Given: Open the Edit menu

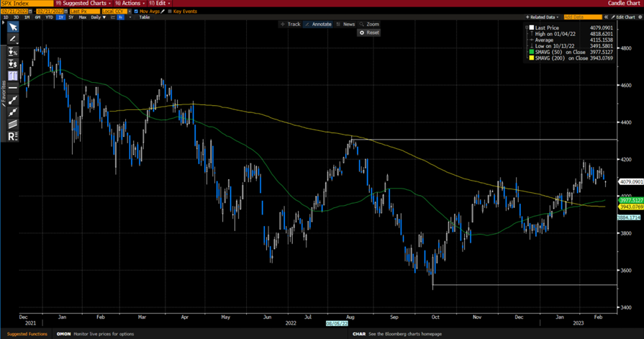Looking at the screenshot, I should [x=160, y=4].
